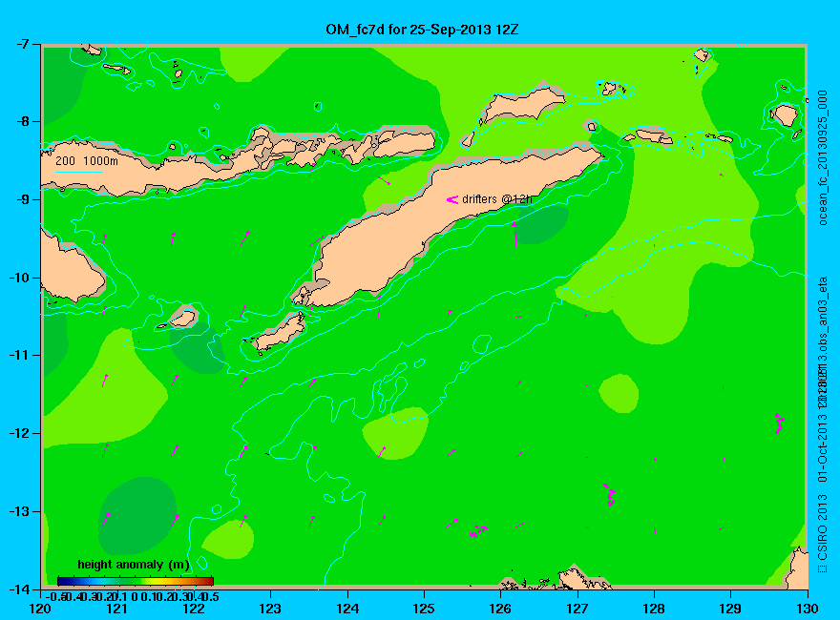Click the longitude tick label 129

(731, 609)
